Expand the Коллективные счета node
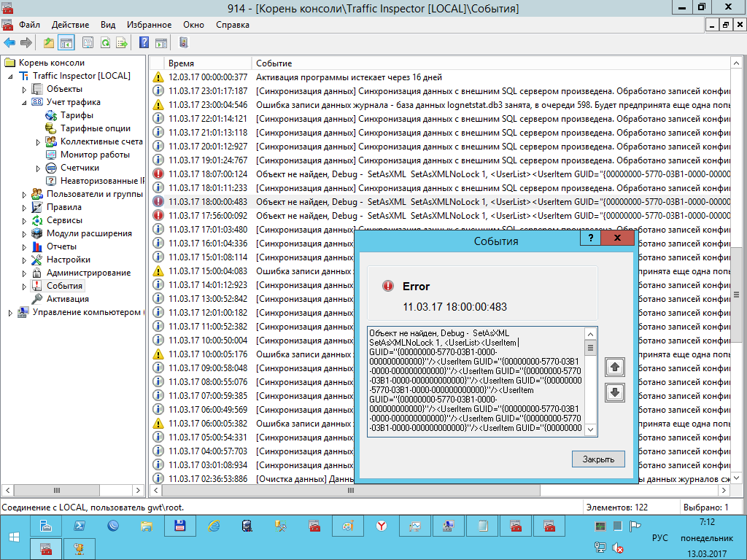 (x=38, y=142)
